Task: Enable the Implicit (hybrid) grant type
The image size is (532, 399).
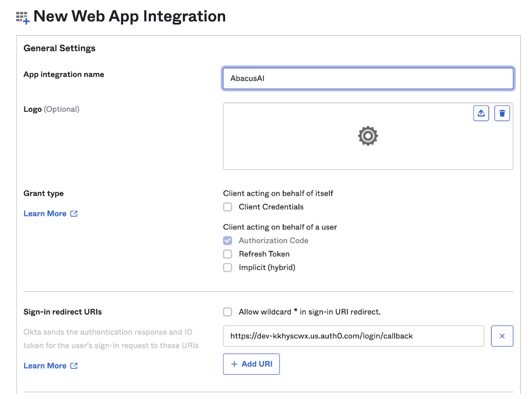Action: pos(227,267)
